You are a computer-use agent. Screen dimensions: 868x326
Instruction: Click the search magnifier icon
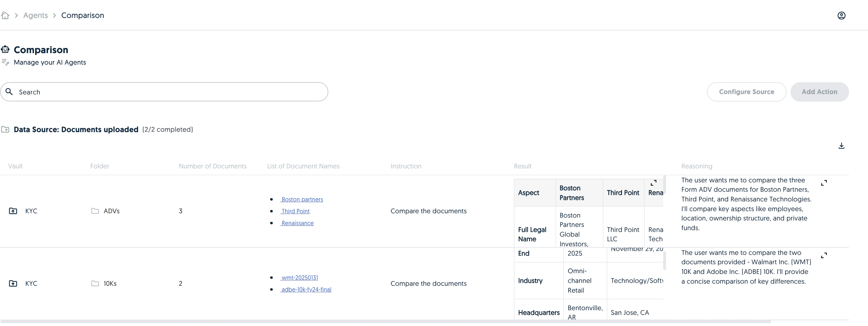pos(9,92)
